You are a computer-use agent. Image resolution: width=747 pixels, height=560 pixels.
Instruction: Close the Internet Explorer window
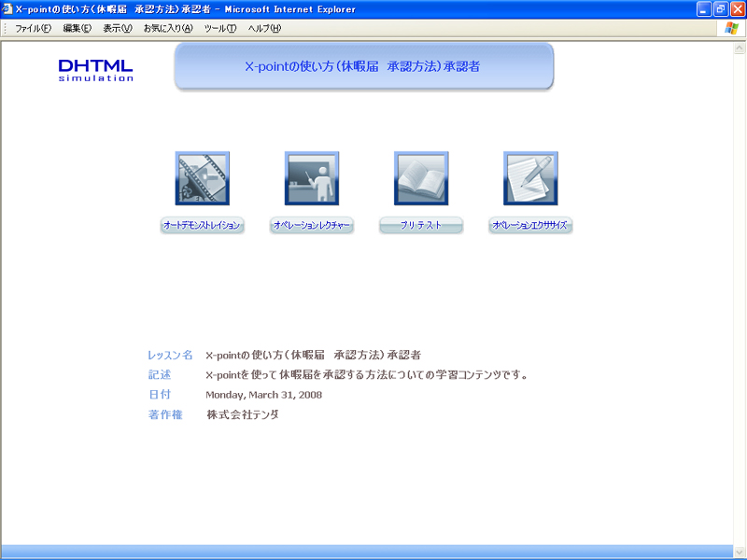(x=738, y=9)
